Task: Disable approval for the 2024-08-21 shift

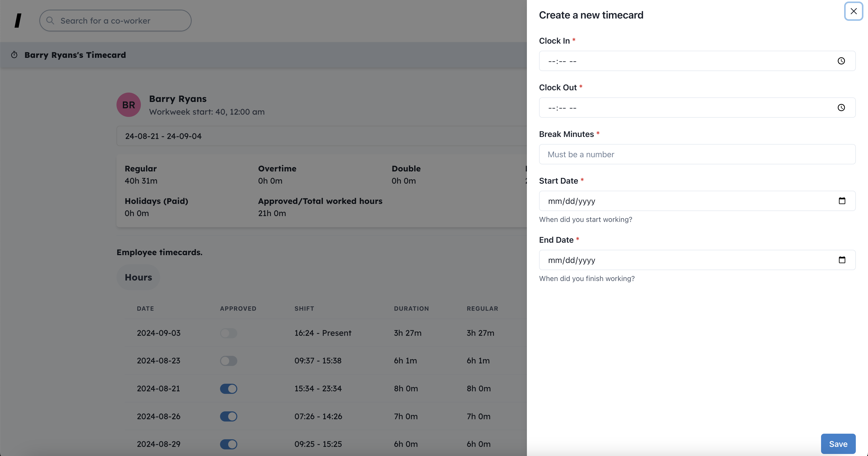Action: coord(228,389)
